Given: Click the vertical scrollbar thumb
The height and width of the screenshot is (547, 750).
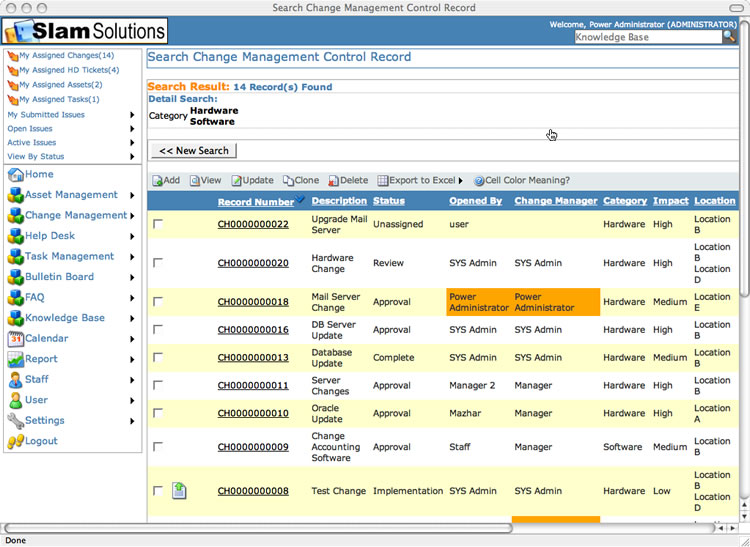Looking at the screenshot, I should tap(744, 158).
